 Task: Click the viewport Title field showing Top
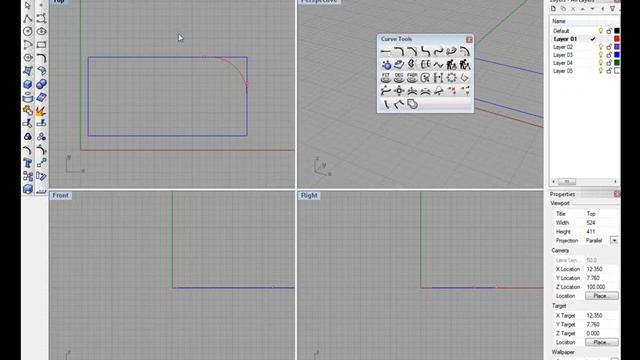[602, 214]
